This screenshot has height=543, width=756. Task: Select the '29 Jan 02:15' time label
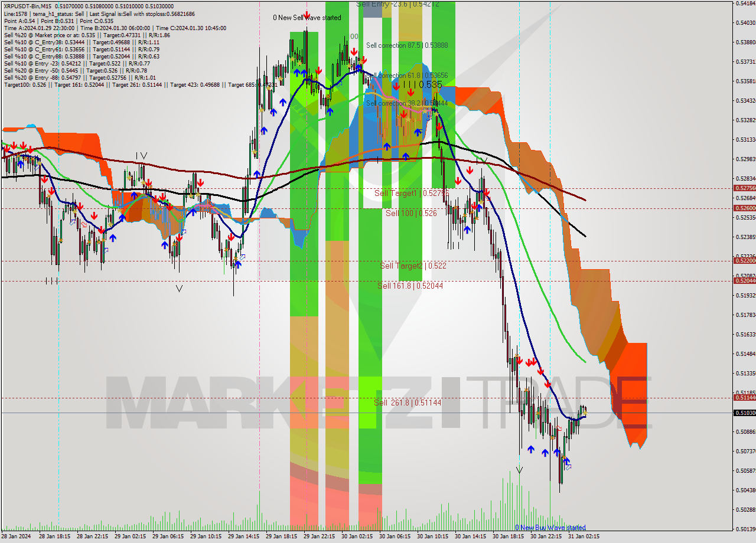130,537
